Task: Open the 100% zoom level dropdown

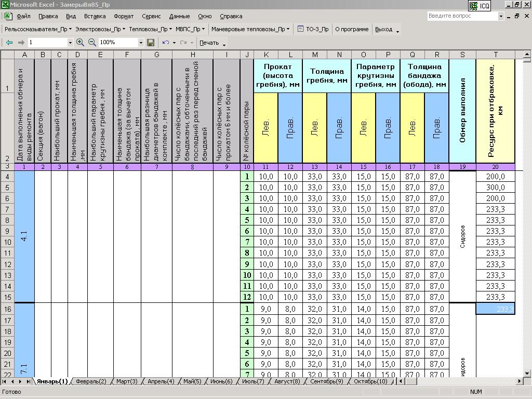Action: pos(141,43)
